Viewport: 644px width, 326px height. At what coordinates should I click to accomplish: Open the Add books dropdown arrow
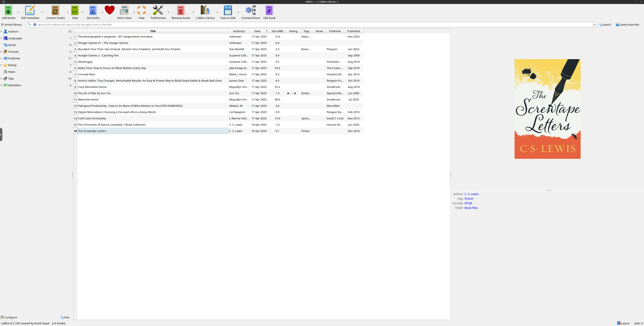(x=18, y=12)
